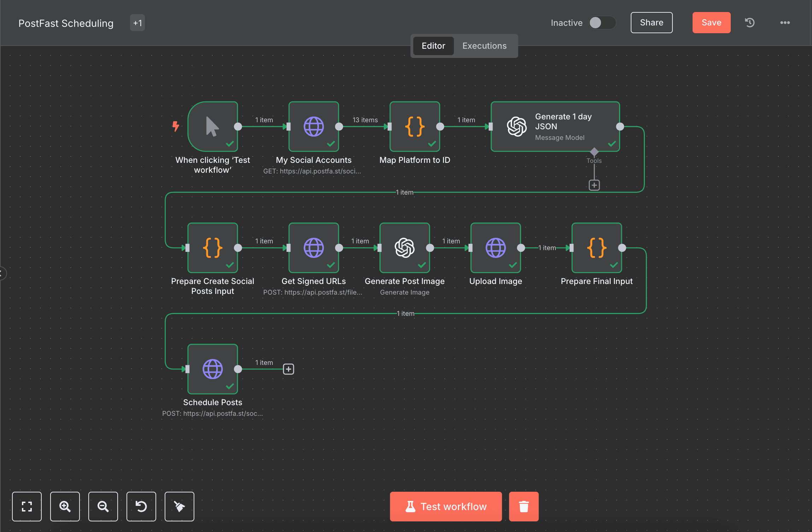The image size is (812, 532).
Task: Expand the +1 tags badge
Action: pyautogui.click(x=137, y=23)
